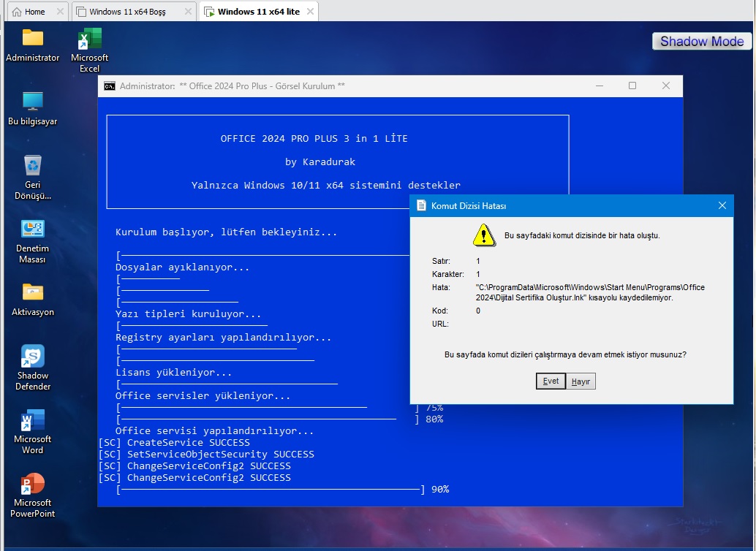The width and height of the screenshot is (756, 551).
Task: Open the Administrator folder icon
Action: 32,46
